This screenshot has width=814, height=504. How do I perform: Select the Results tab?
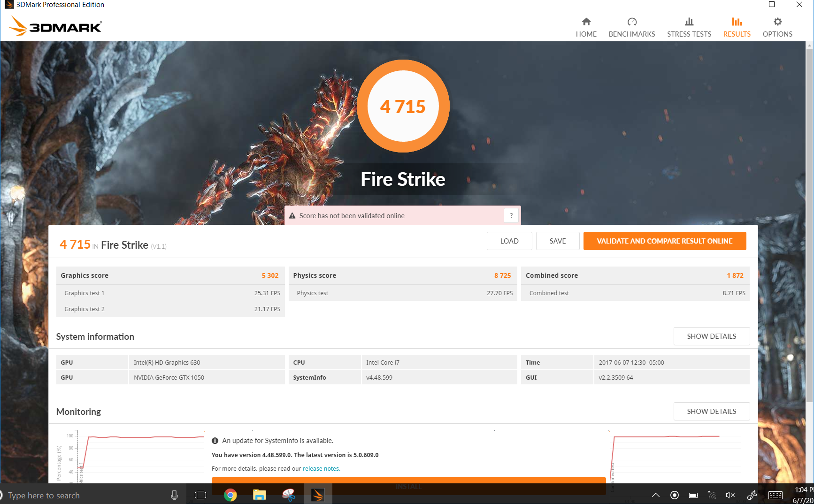tap(737, 28)
